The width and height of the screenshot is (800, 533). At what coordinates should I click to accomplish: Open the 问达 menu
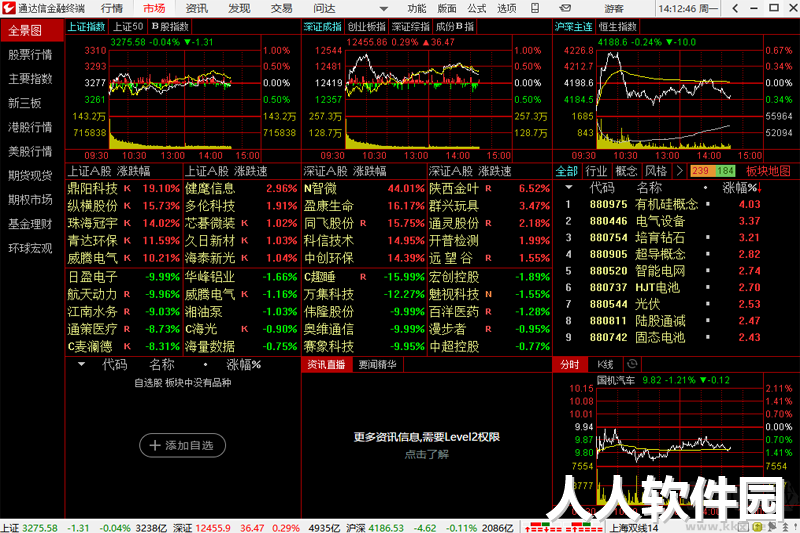pyautogui.click(x=324, y=8)
